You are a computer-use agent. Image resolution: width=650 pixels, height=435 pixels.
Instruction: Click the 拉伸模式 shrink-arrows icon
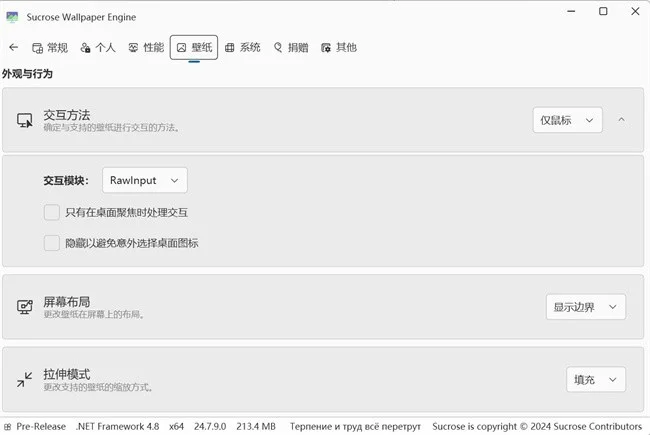click(x=24, y=379)
